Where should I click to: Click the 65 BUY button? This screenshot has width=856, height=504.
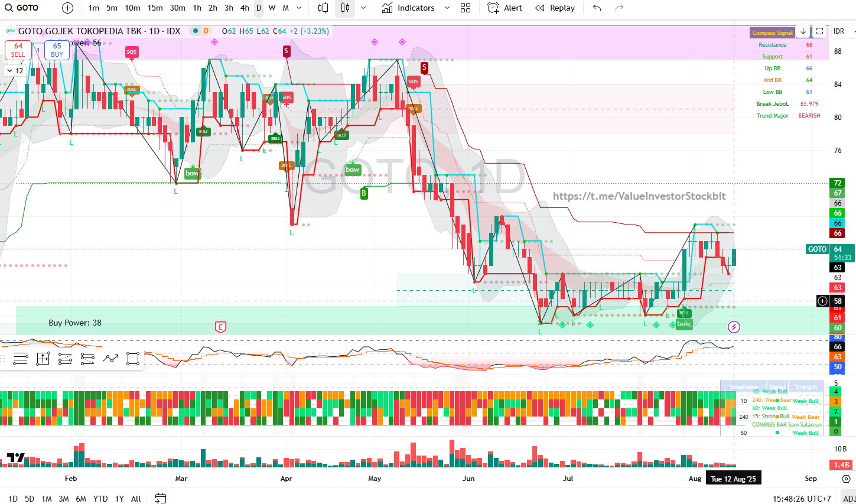(57, 50)
